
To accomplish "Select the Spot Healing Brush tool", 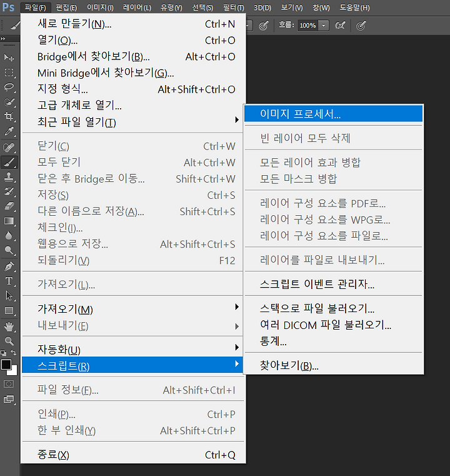I will (9, 147).
